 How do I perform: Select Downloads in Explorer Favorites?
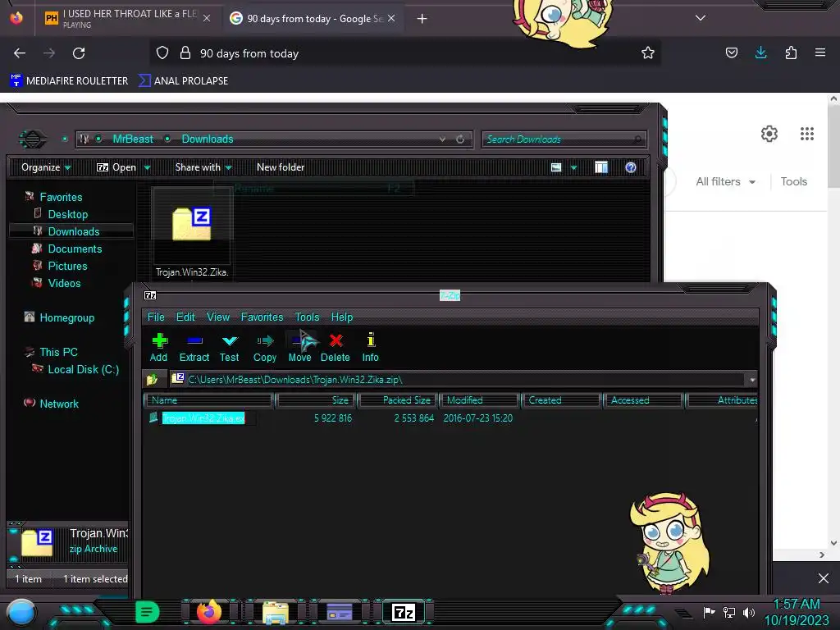point(73,231)
